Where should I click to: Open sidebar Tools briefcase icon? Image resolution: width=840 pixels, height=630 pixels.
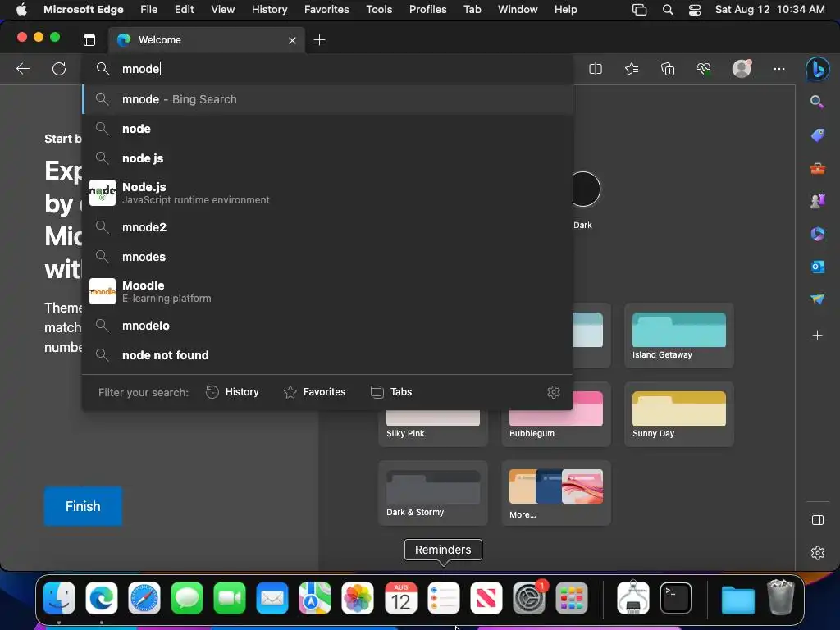pyautogui.click(x=818, y=169)
